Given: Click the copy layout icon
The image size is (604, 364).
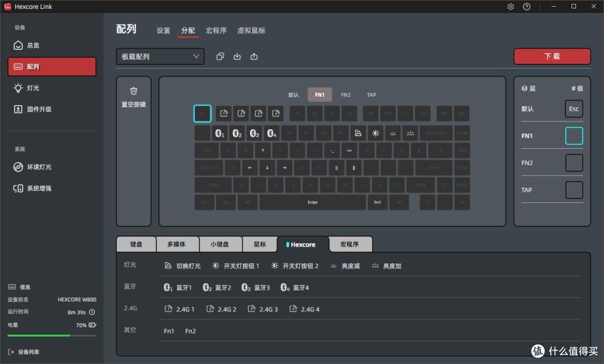Looking at the screenshot, I should [220, 56].
